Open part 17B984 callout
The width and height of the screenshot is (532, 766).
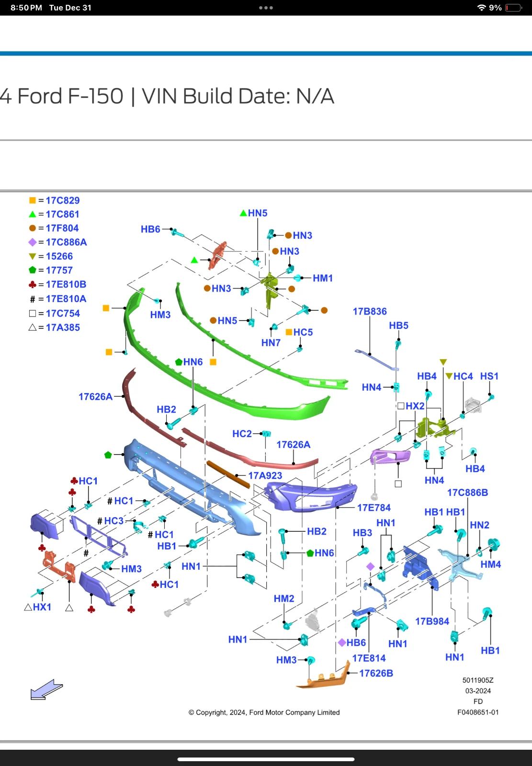[x=432, y=621]
